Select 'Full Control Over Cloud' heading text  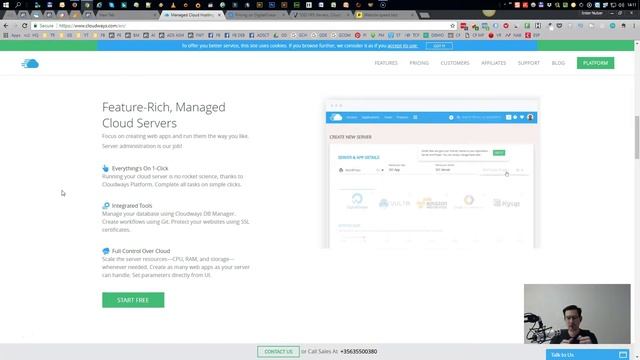click(141, 251)
